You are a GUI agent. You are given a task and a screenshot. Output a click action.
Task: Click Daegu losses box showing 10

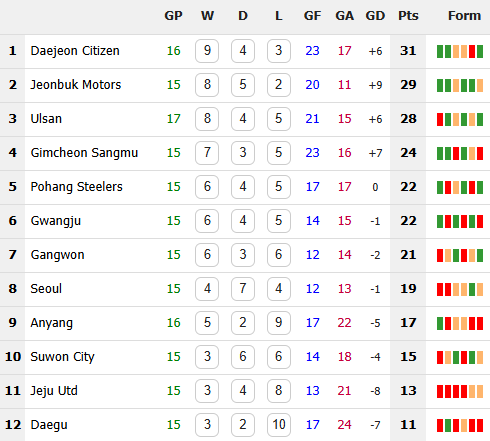(279, 425)
